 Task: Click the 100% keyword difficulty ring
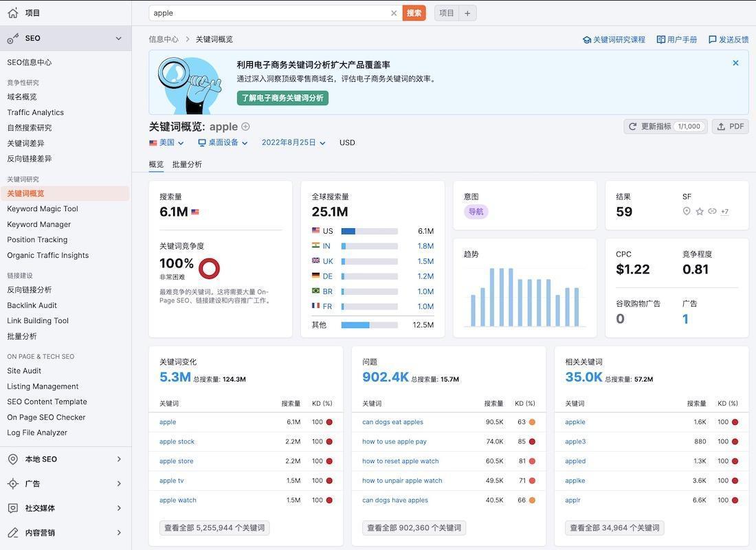click(x=209, y=269)
